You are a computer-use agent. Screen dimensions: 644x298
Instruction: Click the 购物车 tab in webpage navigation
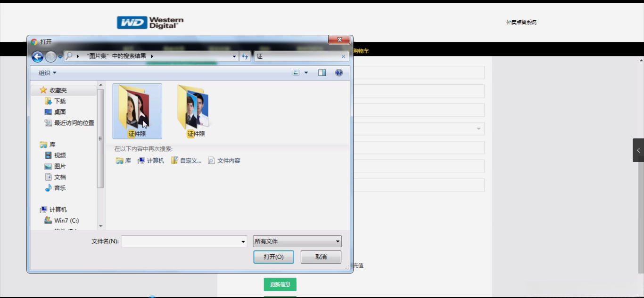pos(361,51)
